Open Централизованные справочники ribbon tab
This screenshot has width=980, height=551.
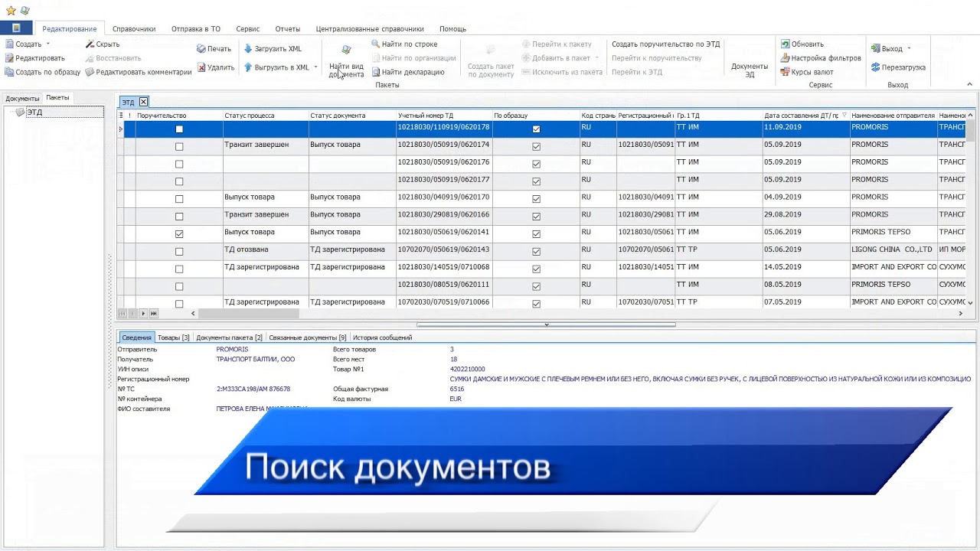pyautogui.click(x=370, y=29)
